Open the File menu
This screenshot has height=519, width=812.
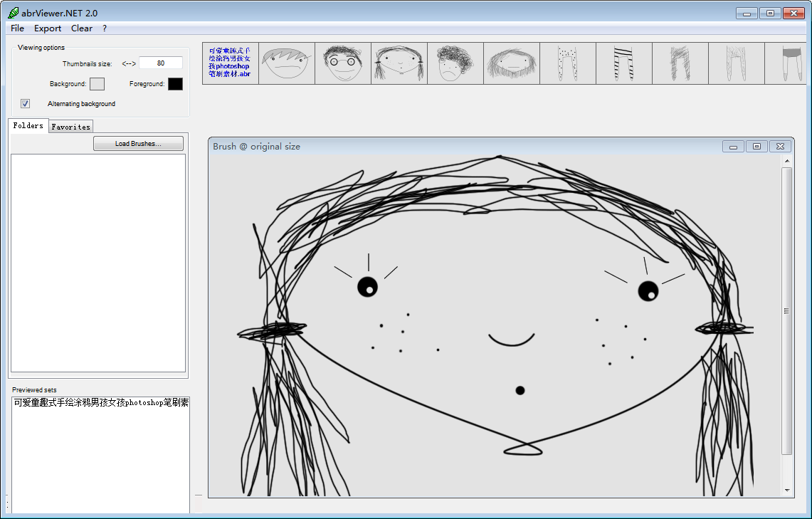click(17, 28)
